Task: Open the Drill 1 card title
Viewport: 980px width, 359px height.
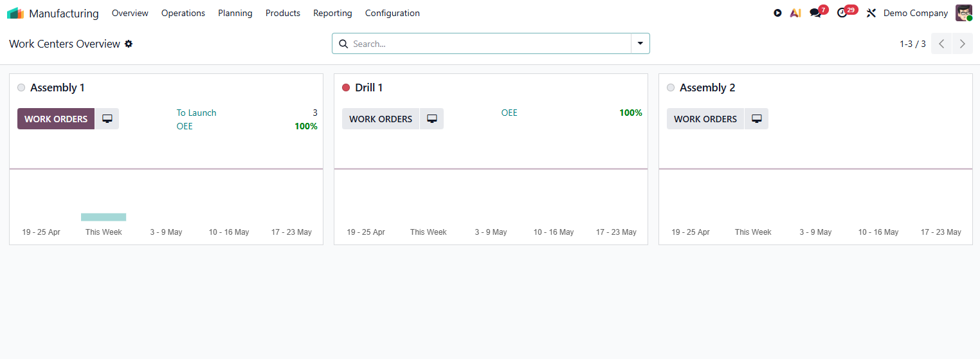Action: click(x=369, y=87)
